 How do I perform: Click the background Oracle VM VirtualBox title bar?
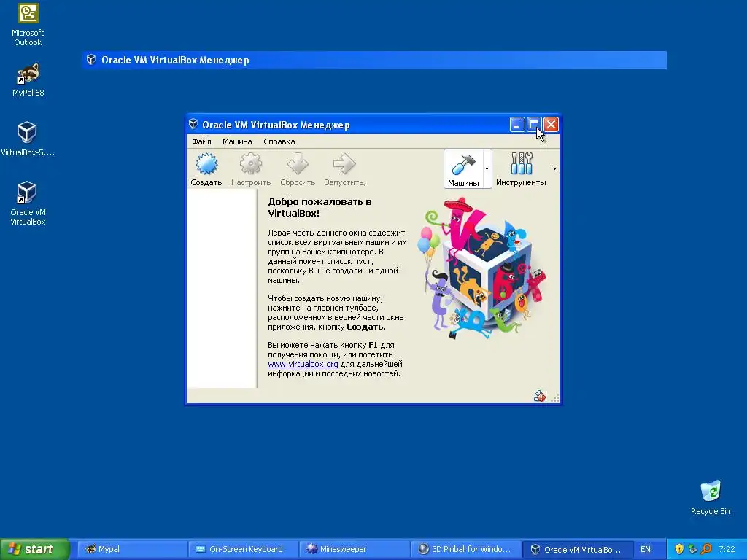(374, 60)
